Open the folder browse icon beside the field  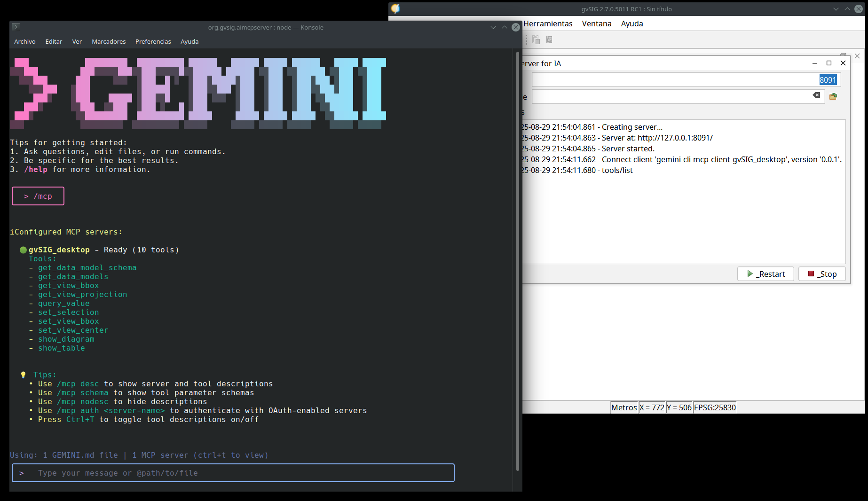833,96
